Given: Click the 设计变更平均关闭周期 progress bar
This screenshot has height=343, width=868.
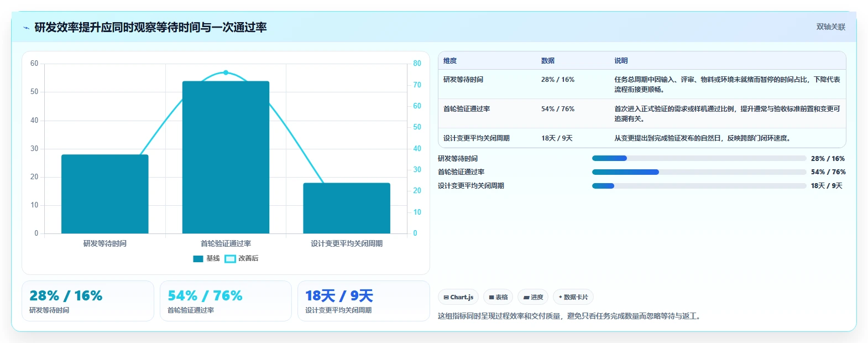Looking at the screenshot, I should (699, 186).
